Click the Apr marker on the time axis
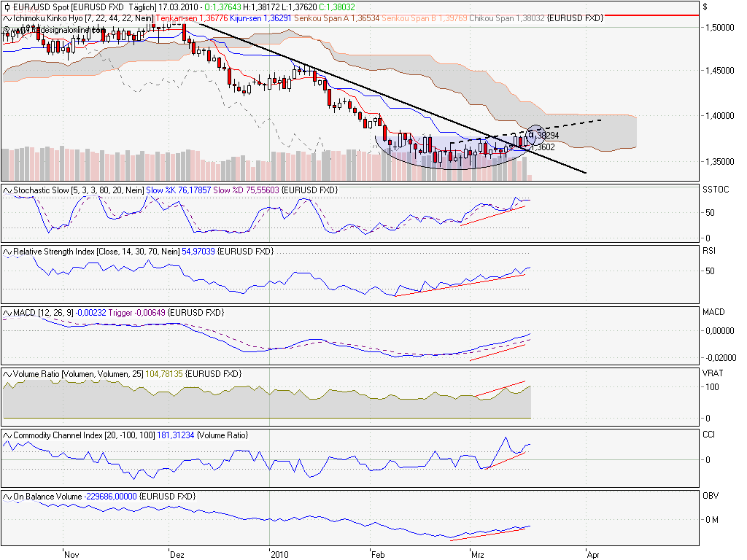Screen dimensions: 747x560 pyautogui.click(x=593, y=554)
